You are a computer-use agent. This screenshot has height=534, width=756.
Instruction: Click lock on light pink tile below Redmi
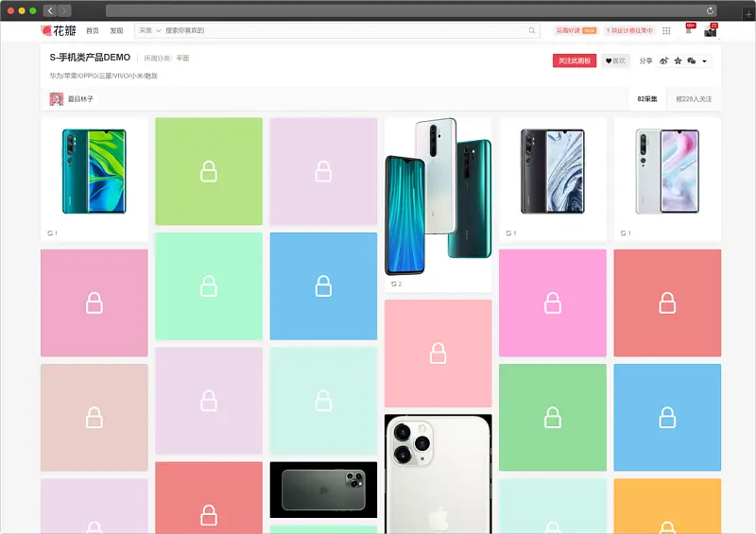[x=438, y=353]
